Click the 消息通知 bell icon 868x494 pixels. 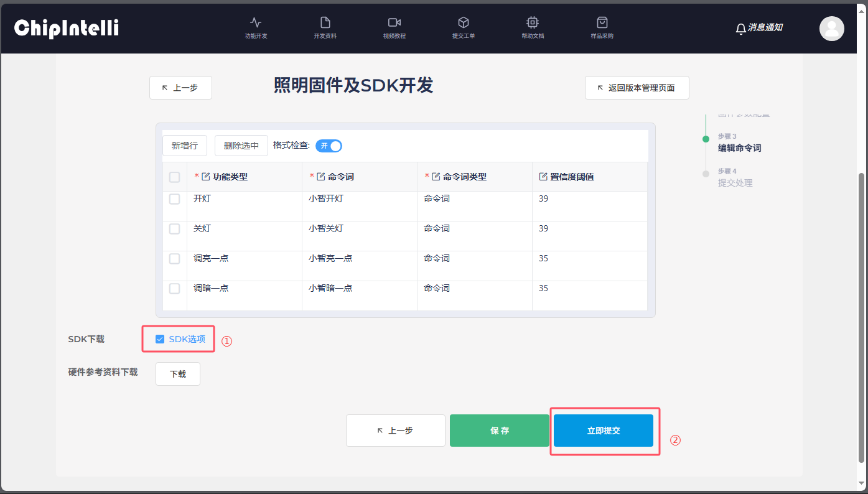coord(740,29)
